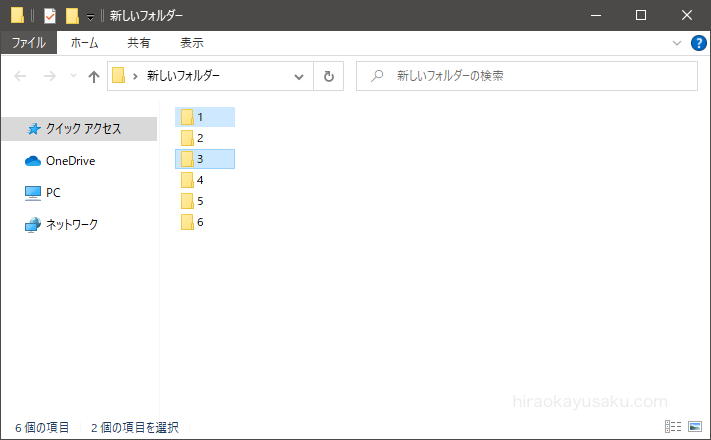
Task: Click the 新しいフォルダー breadcrumb in address bar
Action: coord(183,76)
